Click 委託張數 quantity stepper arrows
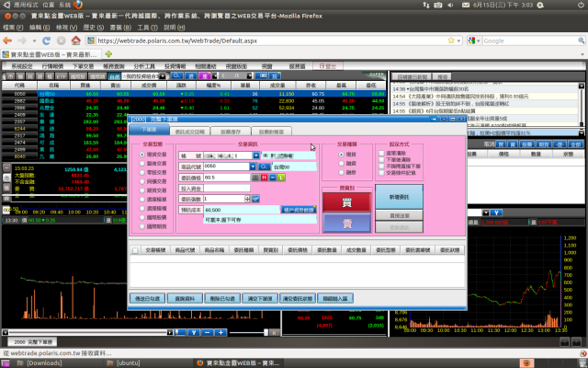Screen dimensions: 588x368 point(247,199)
